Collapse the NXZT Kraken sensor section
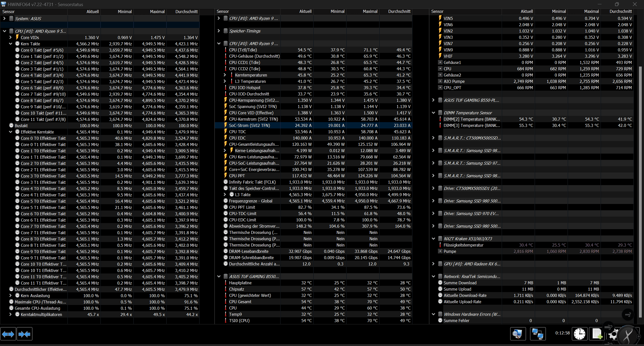Image resolution: width=644 pixels, height=346 pixels. (433, 239)
